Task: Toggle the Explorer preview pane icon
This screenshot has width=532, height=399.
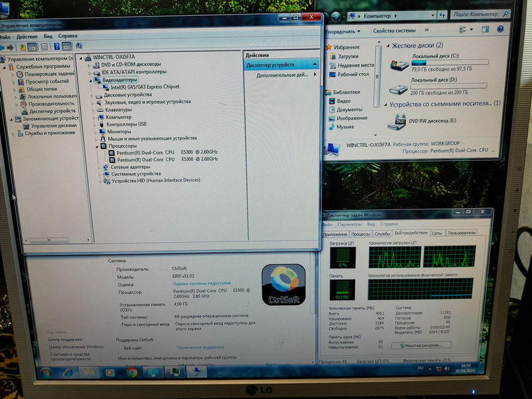Action: [x=485, y=29]
